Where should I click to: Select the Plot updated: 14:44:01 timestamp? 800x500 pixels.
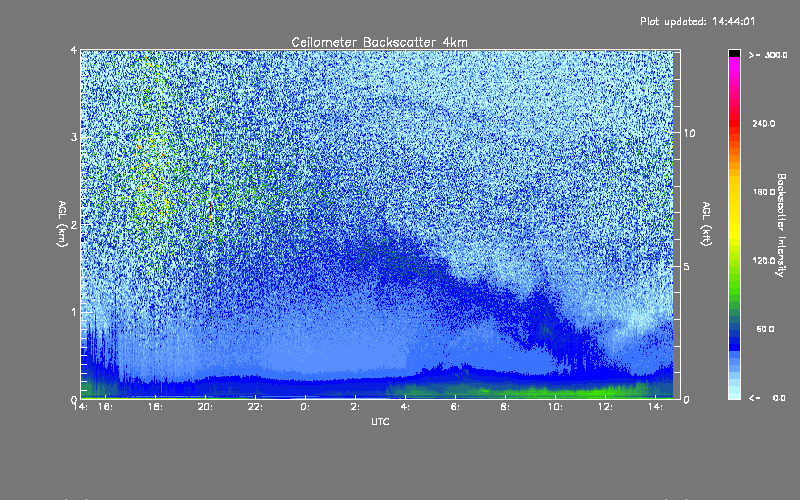(x=697, y=21)
